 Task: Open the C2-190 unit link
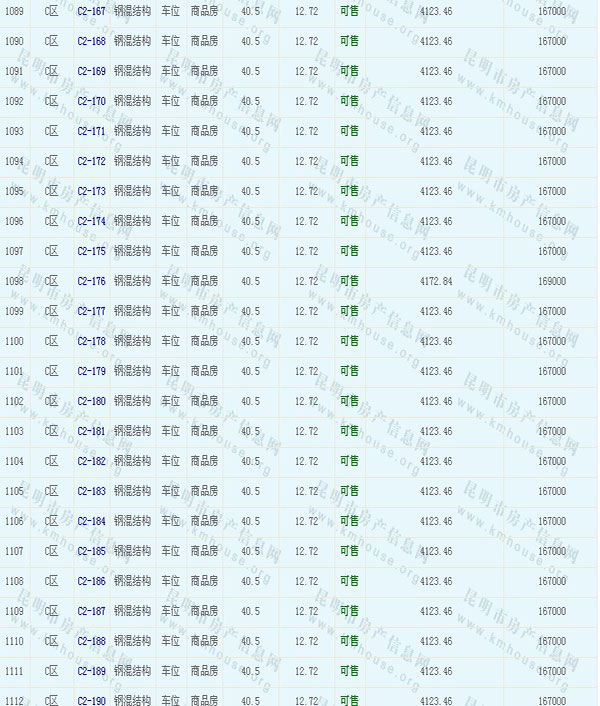[x=91, y=700]
